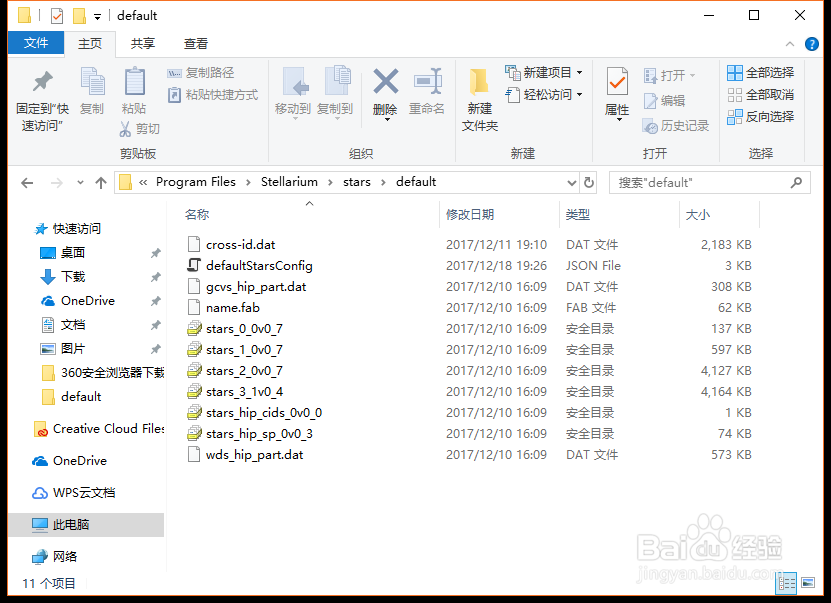Click the Paste clipboard icon
The image size is (831, 603).
pos(134,81)
